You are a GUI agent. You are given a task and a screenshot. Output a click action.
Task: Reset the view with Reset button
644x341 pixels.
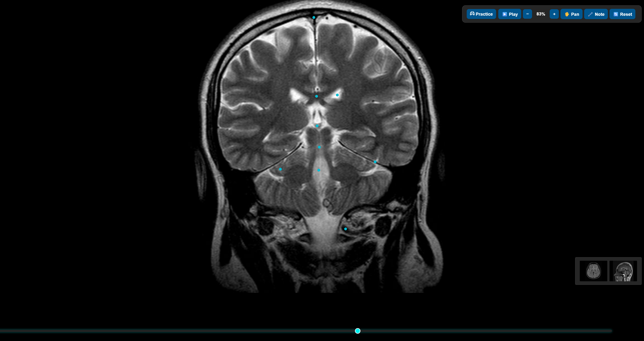[622, 14]
